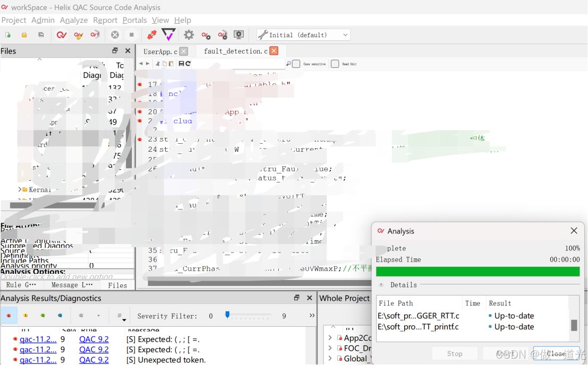
Task: Expand the Global_ item in Whole Project
Action: click(x=330, y=358)
